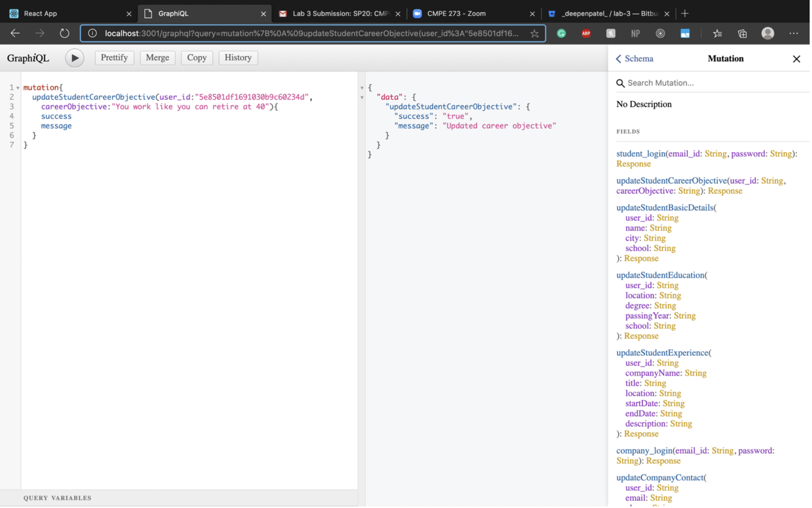Screen dimensions: 812x508
Task: Collapse the root object in result pane
Action: coord(363,88)
